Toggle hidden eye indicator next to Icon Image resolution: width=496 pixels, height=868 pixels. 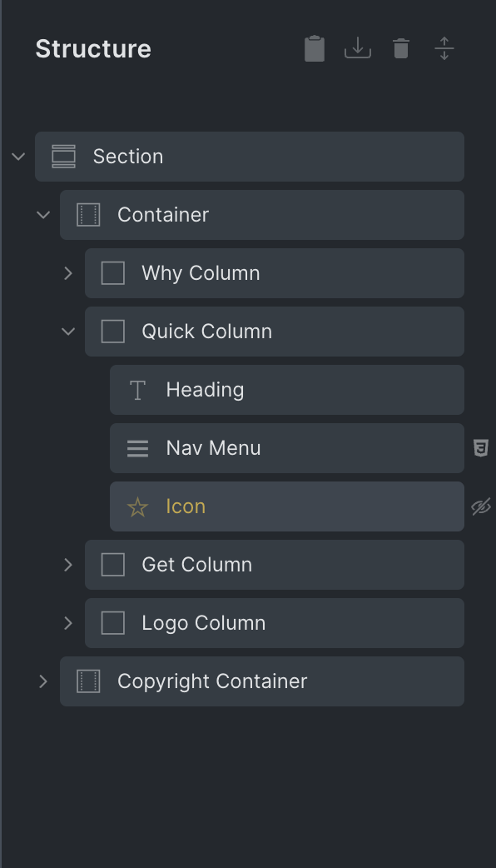coord(481,506)
